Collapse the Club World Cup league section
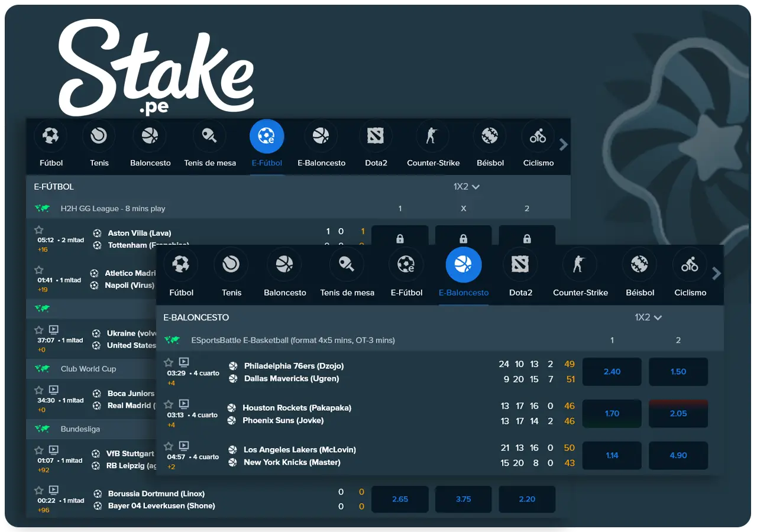This screenshot has height=532, width=757. pyautogui.click(x=92, y=369)
